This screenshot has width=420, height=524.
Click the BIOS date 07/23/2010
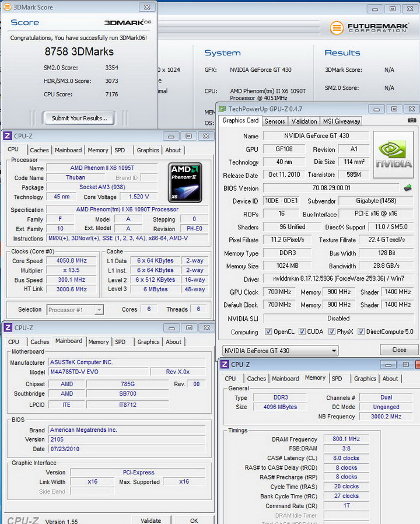(127, 449)
